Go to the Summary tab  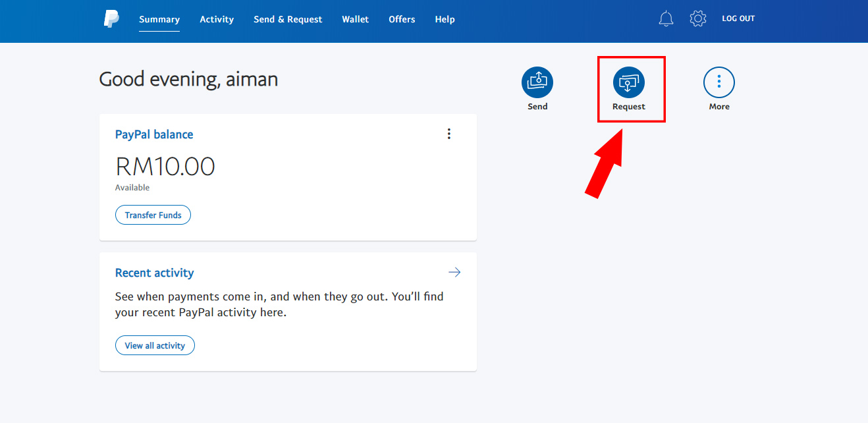pos(159,19)
